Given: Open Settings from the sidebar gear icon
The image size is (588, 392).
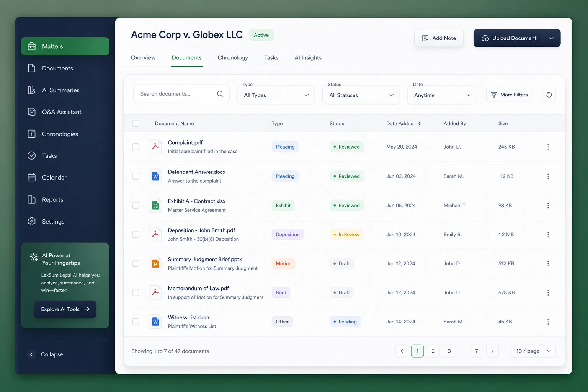Looking at the screenshot, I should 32,222.
